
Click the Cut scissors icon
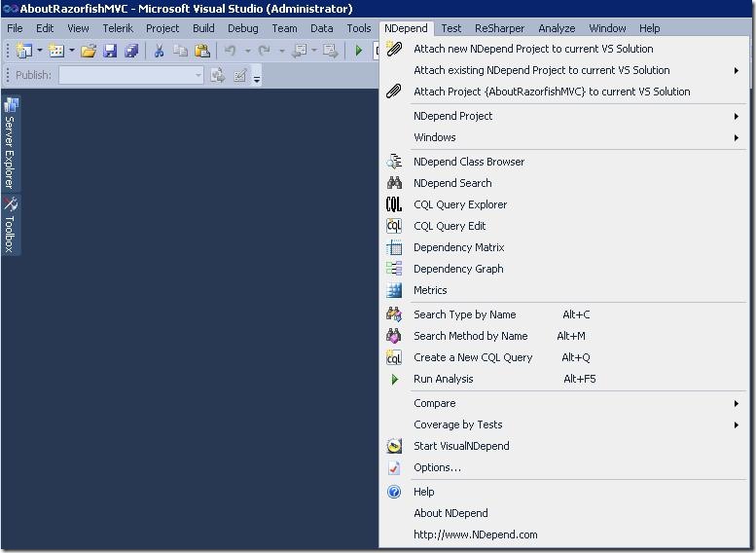tap(159, 51)
